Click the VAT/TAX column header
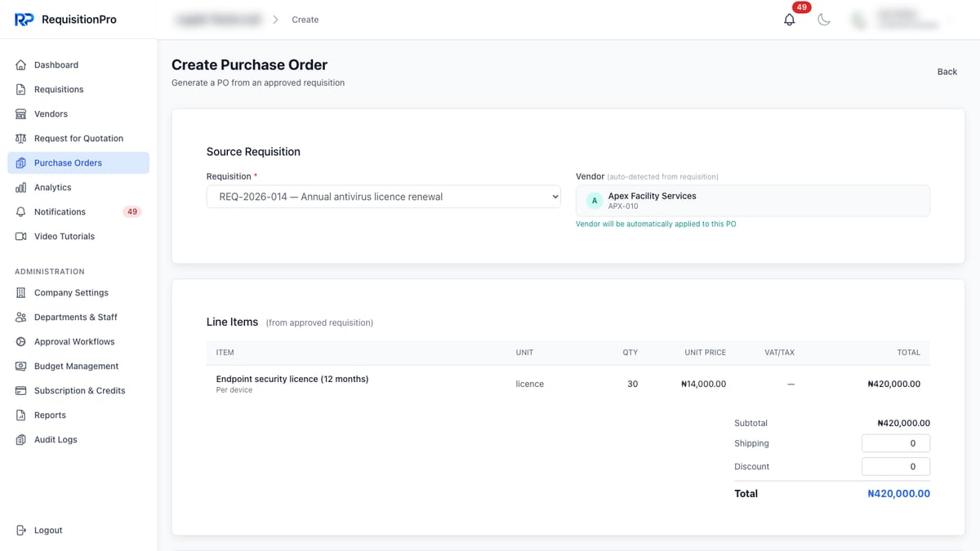Viewport: 980px width, 551px height. [x=779, y=353]
